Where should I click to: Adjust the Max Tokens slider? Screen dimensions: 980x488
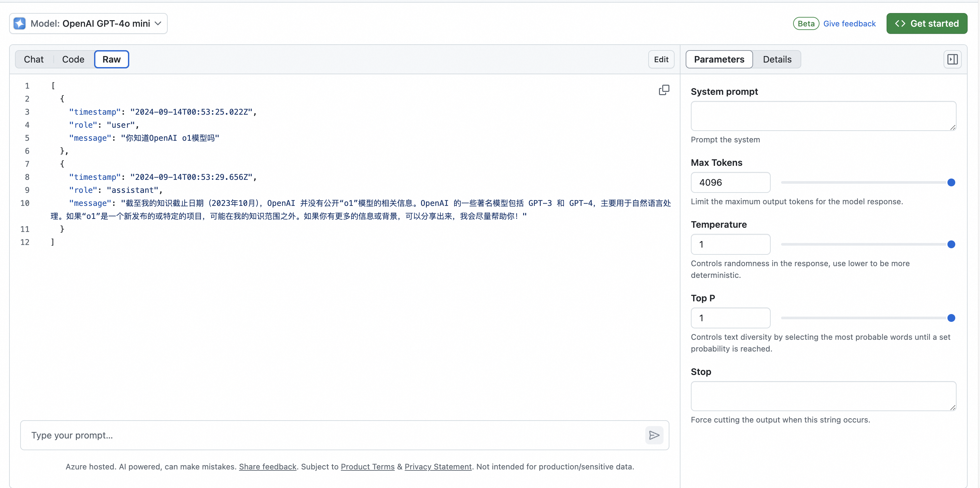coord(951,182)
